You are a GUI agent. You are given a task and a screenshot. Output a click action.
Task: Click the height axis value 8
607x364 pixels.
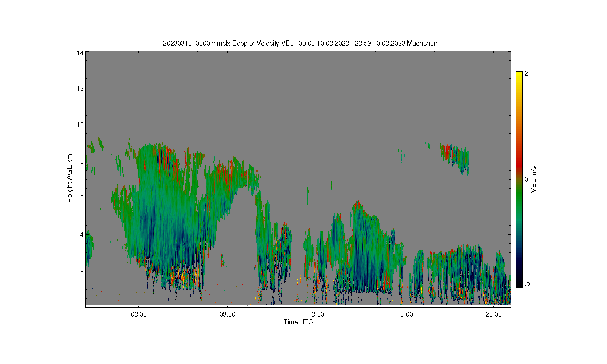click(x=82, y=161)
